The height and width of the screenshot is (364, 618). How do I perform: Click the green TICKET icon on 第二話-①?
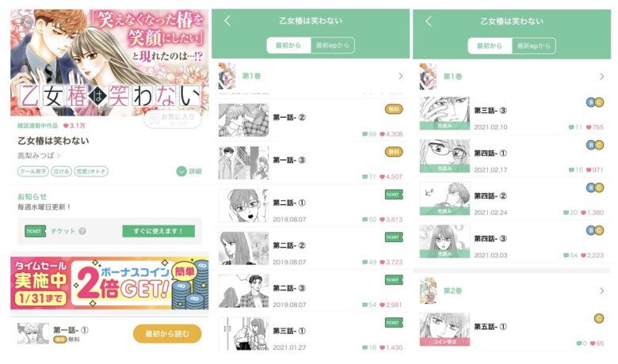[394, 195]
